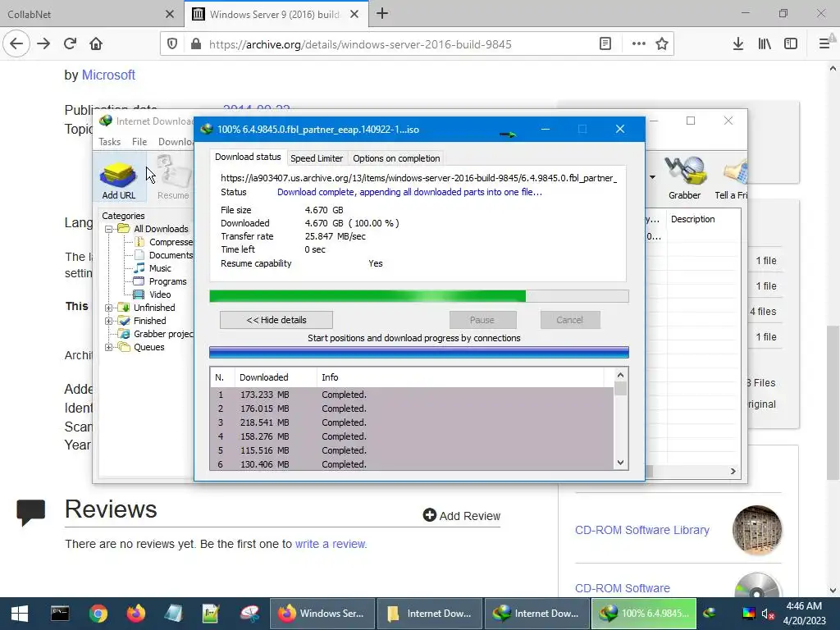Click the Add Review link
The width and height of the screenshot is (840, 630).
(x=462, y=515)
